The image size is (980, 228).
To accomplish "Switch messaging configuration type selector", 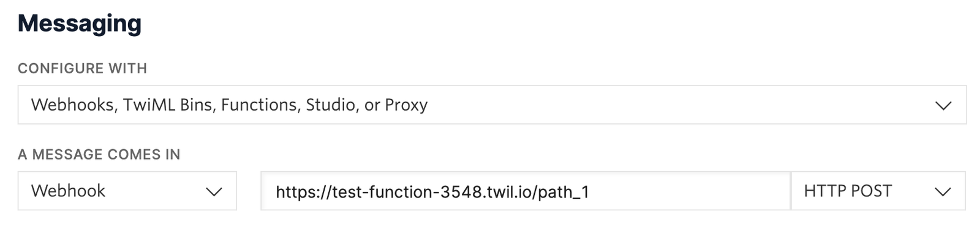I will coord(492,105).
